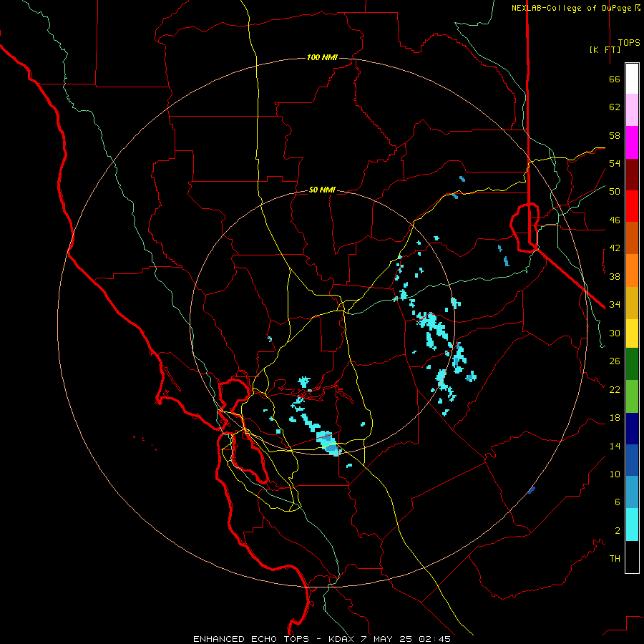Click the dark orange 46 kft legend swatch
Screen dimensions: 644x644
(632, 238)
